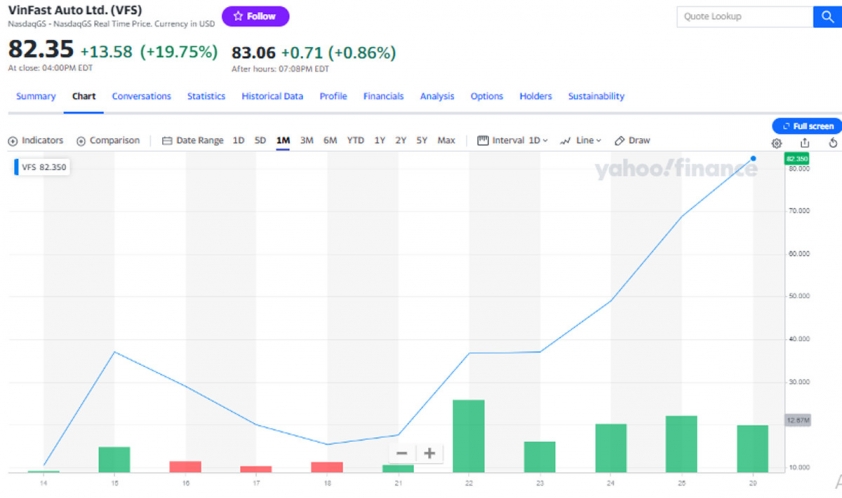Select the 1Y date range

pyautogui.click(x=380, y=140)
